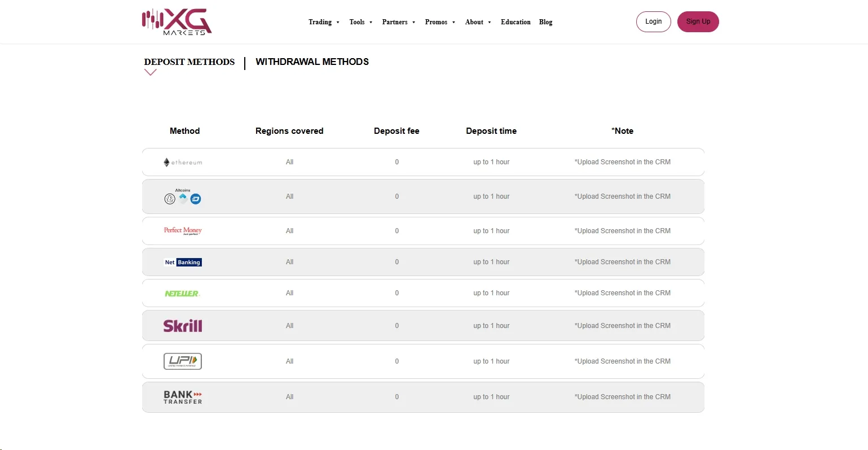This screenshot has width=868, height=450.
Task: Click the Deposit fee column header
Action: (x=396, y=131)
